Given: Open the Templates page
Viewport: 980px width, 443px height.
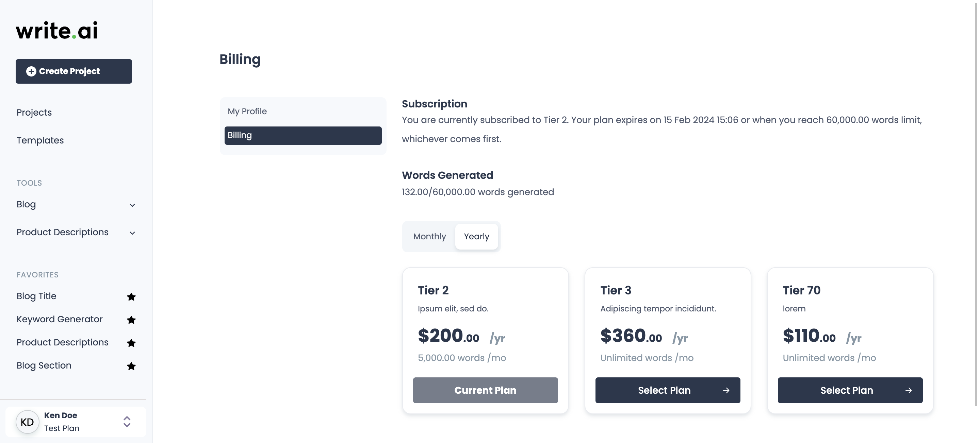Looking at the screenshot, I should coord(40,140).
